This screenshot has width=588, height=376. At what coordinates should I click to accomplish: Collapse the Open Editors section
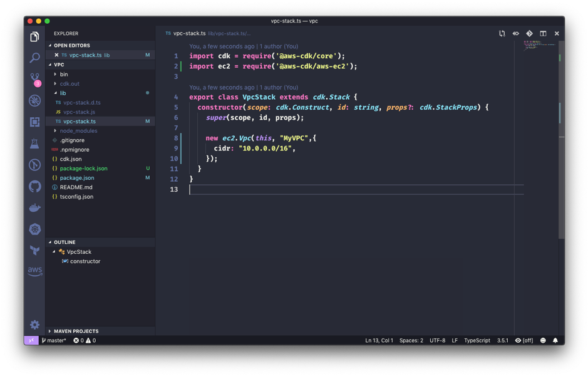[100, 45]
